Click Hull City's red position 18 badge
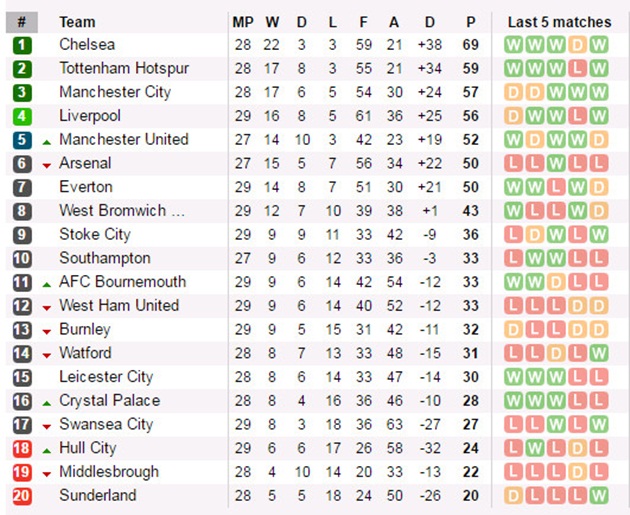630x515 pixels. click(22, 449)
